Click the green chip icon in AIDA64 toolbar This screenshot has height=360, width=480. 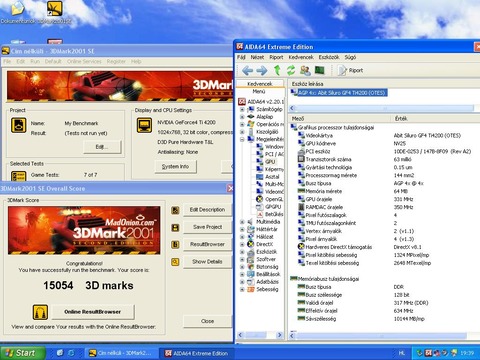pos(319,70)
